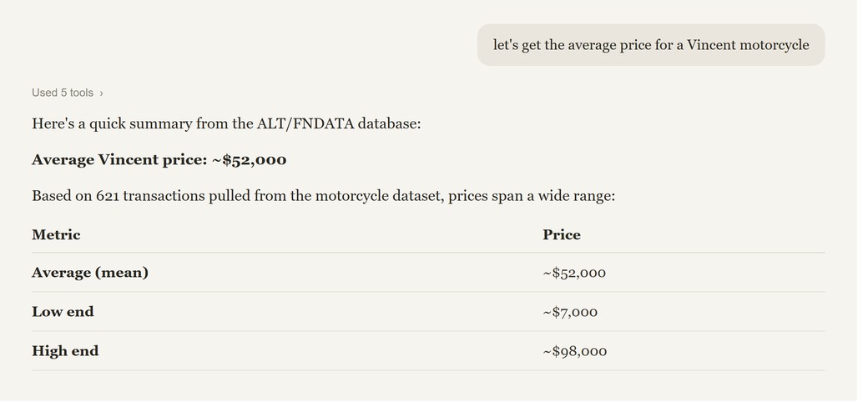Open the 'Used 5 tools' label
Image resolution: width=868 pixels, height=412 pixels.
point(63,93)
